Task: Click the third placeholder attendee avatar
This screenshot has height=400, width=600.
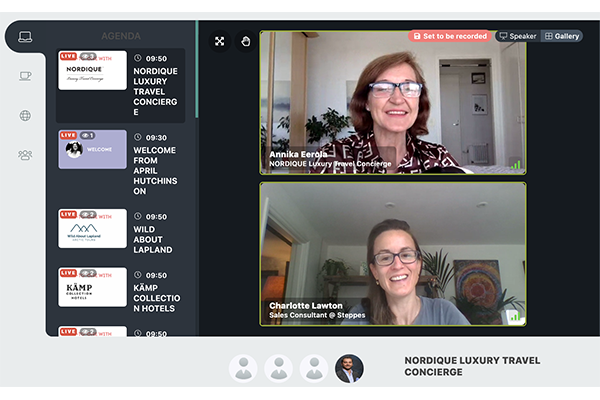Action: click(314, 368)
